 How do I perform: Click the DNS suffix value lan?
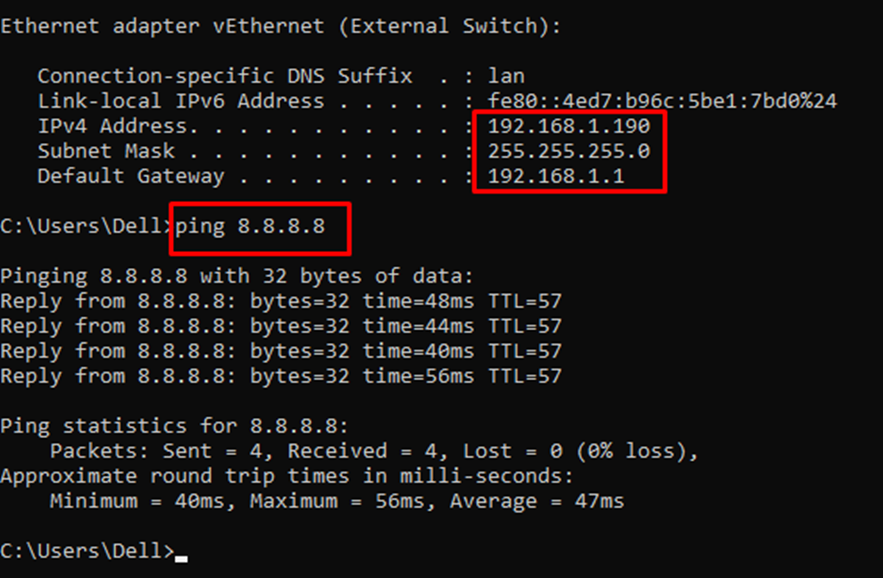(506, 76)
